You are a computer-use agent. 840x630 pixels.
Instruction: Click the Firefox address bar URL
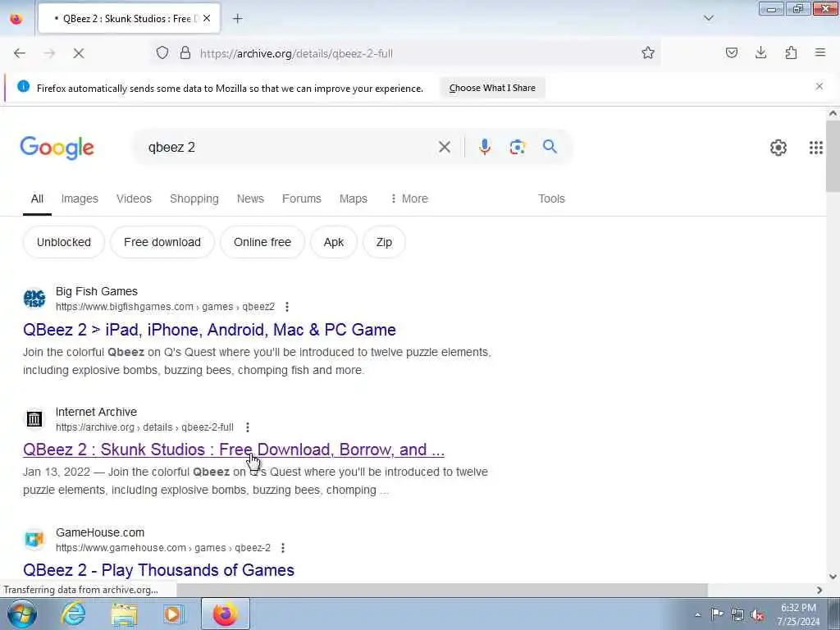[x=296, y=53]
